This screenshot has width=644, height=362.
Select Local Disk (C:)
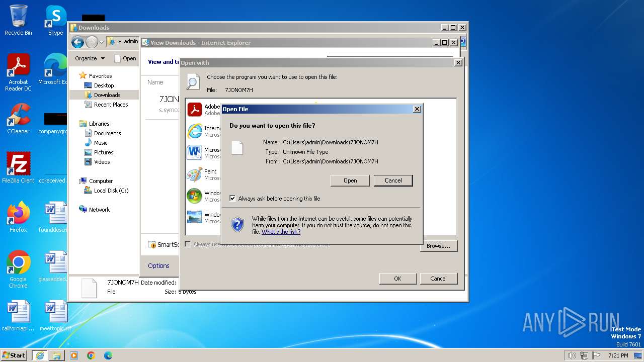coord(111,191)
